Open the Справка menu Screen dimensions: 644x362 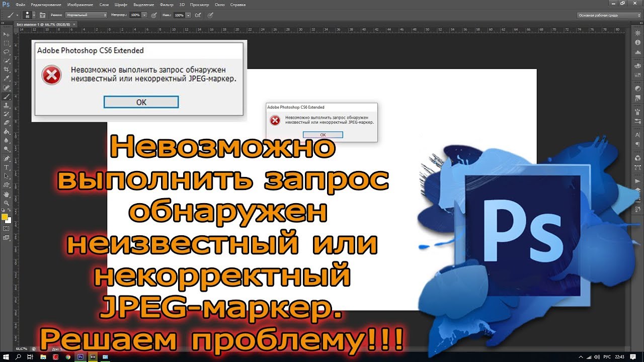pyautogui.click(x=238, y=4)
